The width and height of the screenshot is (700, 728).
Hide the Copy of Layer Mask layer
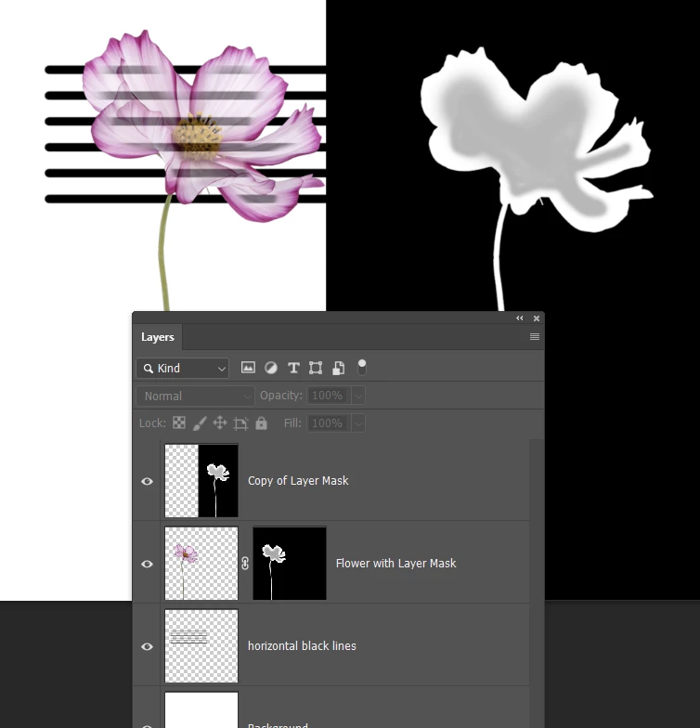147,481
